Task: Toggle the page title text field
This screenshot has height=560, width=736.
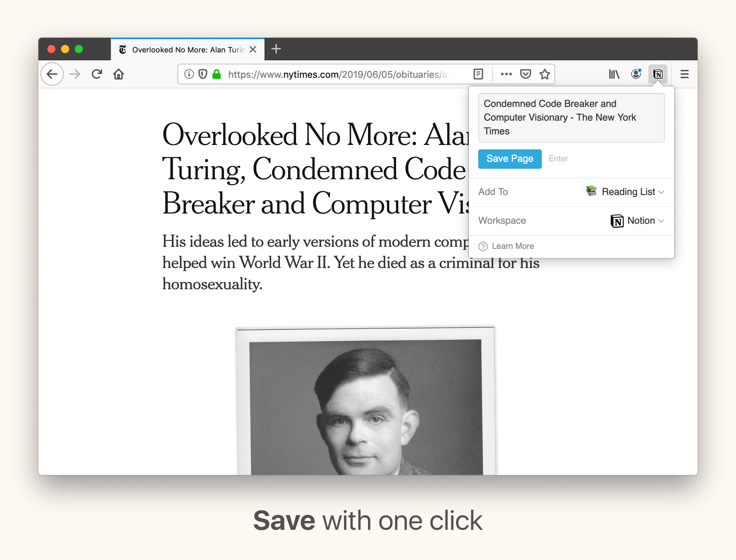Action: pos(569,117)
